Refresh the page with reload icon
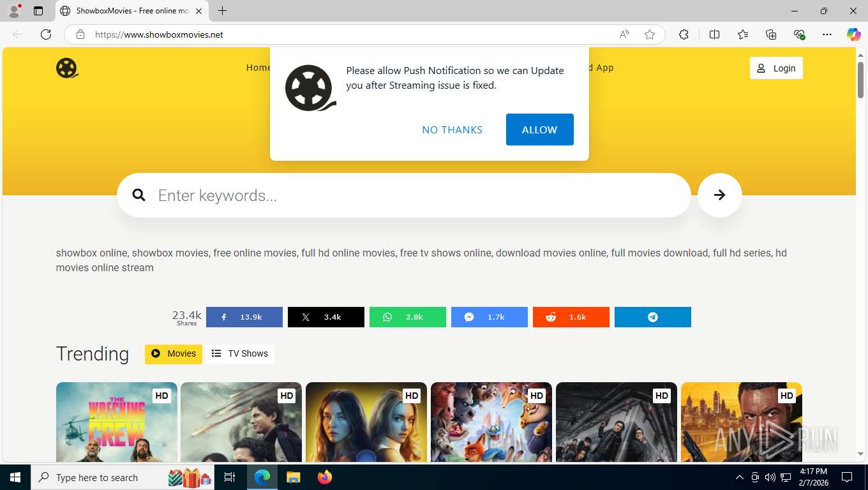This screenshot has height=490, width=868. click(x=46, y=34)
